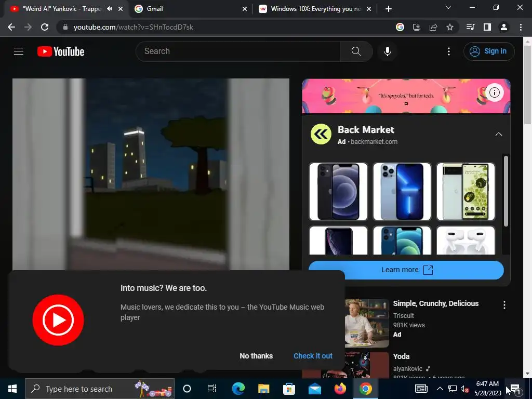The image size is (532, 399).
Task: Open the clock showing 6:47 AM
Action: [x=487, y=389]
